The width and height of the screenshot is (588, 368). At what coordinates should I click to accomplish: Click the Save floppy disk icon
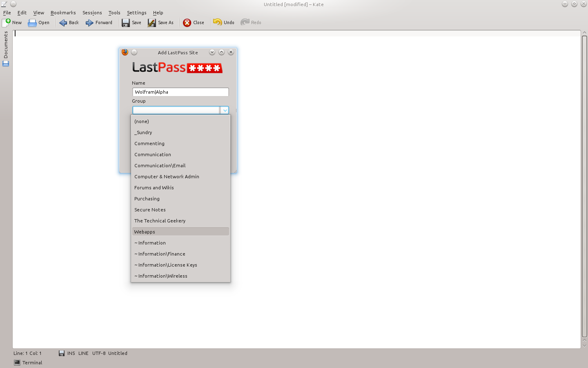(x=126, y=23)
